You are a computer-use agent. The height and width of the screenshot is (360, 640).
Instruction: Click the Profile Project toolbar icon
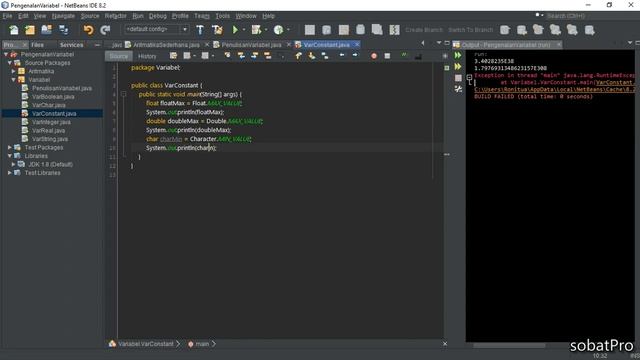coord(278,30)
